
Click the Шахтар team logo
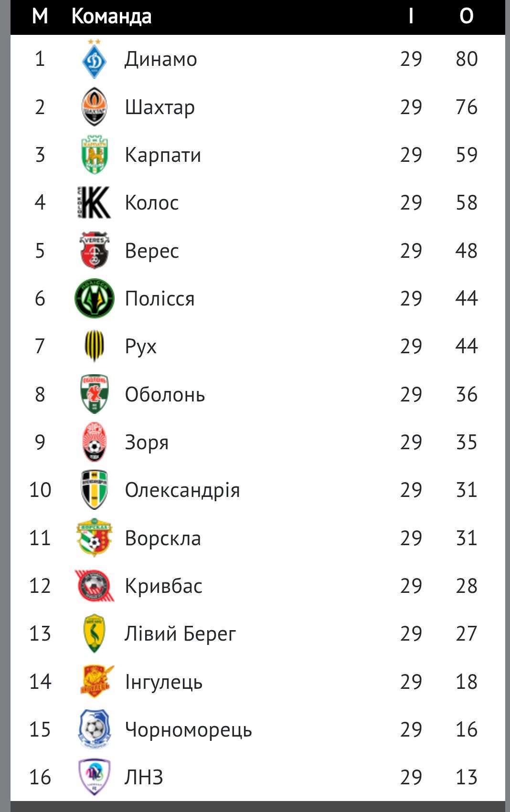[95, 107]
